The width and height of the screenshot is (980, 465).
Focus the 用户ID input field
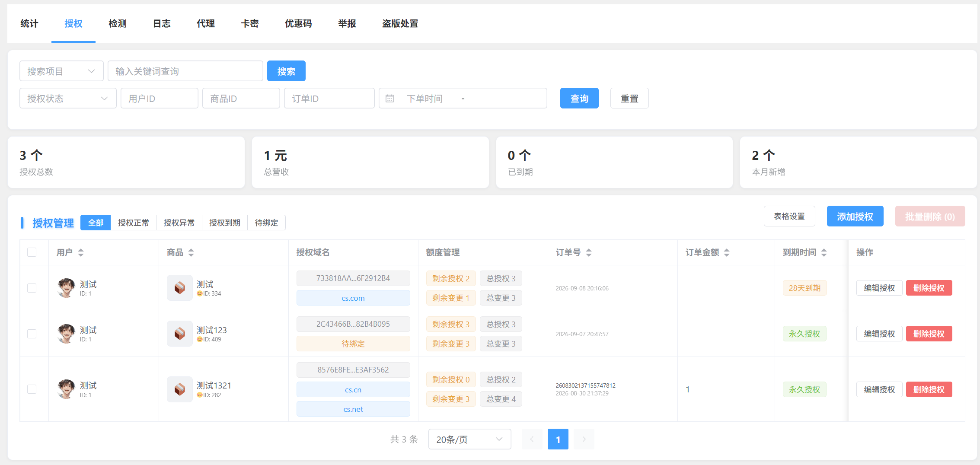(160, 98)
